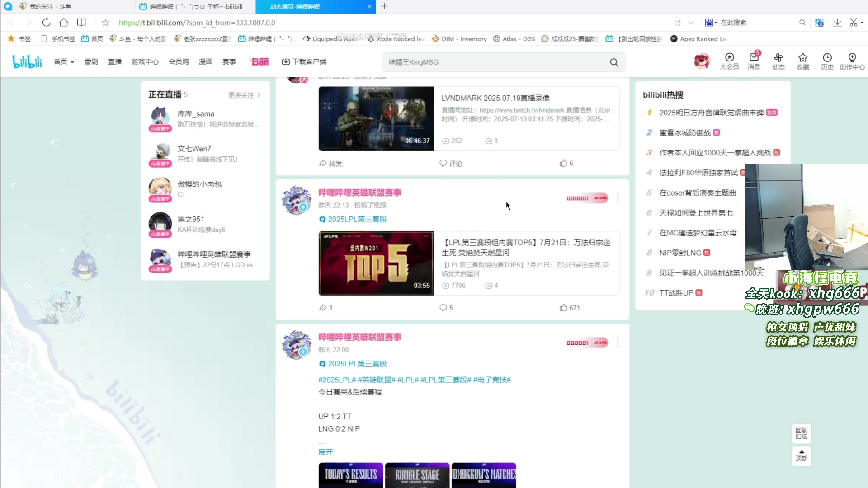Screen dimensions: 868x488
Task: Open the reading mode book icon
Action: 81,23
